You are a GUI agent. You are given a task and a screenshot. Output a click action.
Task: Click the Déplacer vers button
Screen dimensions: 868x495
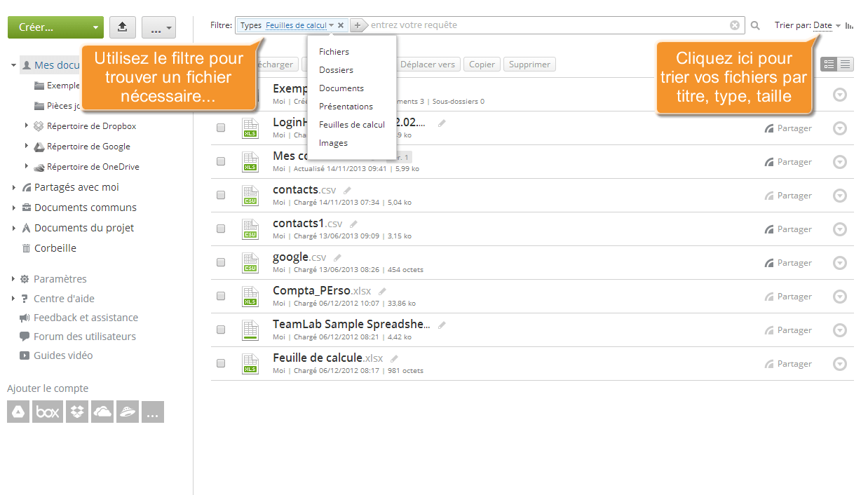click(427, 65)
